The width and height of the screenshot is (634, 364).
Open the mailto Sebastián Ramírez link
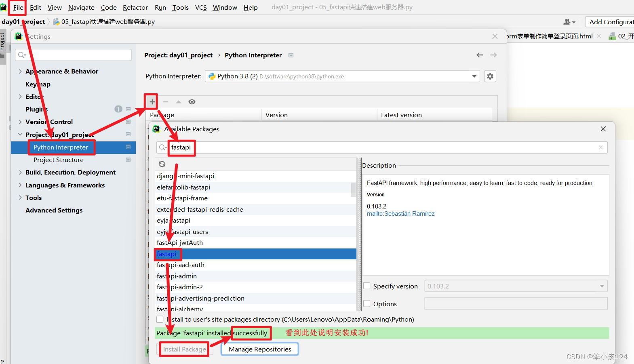(401, 214)
